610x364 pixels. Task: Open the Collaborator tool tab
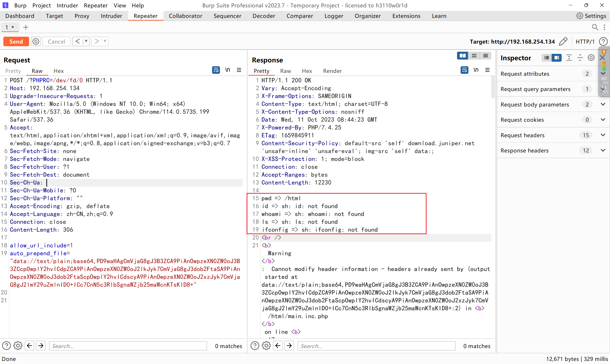pyautogui.click(x=185, y=16)
